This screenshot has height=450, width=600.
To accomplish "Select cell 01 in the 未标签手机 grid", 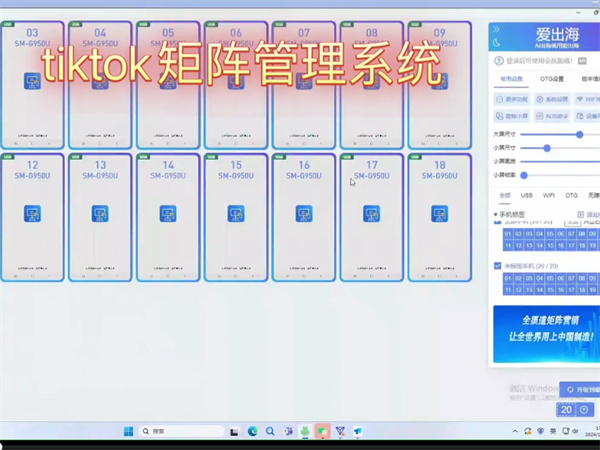I will pos(508,278).
